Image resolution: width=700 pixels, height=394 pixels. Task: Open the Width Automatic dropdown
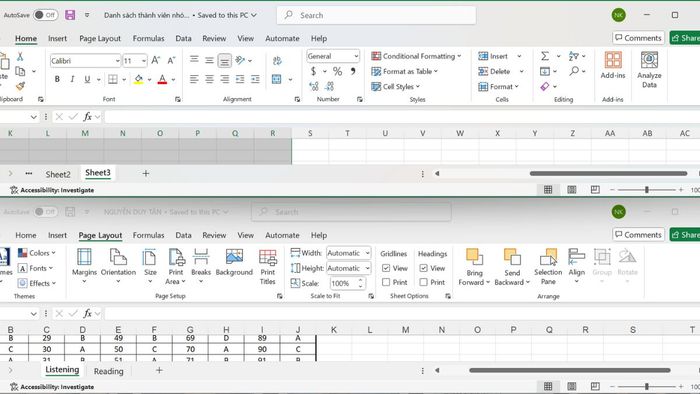click(x=367, y=253)
